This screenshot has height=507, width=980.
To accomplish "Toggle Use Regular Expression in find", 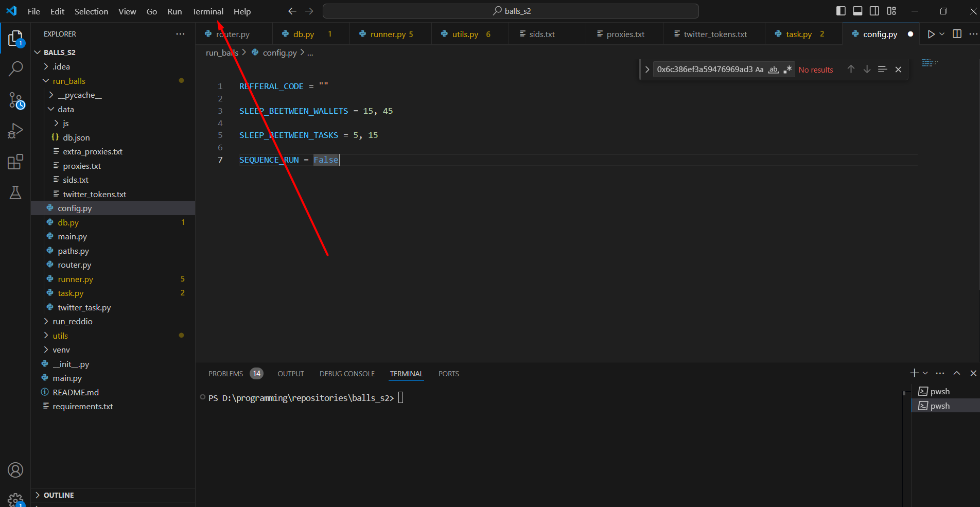I will tap(787, 69).
